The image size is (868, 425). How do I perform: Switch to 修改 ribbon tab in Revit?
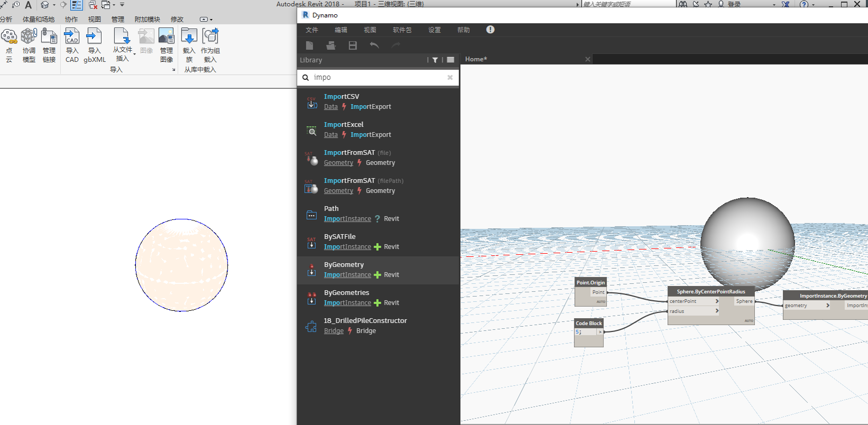coord(177,20)
